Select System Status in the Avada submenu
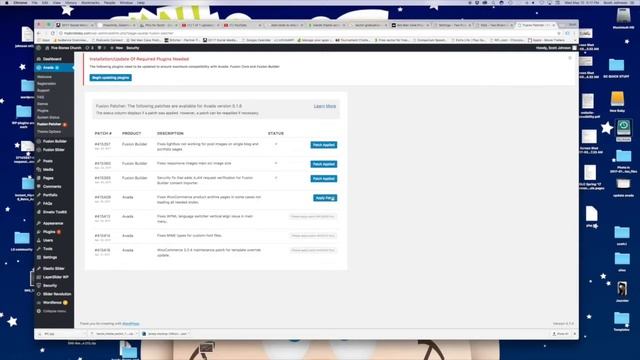Viewport: 640px width, 360px height. [x=48, y=118]
